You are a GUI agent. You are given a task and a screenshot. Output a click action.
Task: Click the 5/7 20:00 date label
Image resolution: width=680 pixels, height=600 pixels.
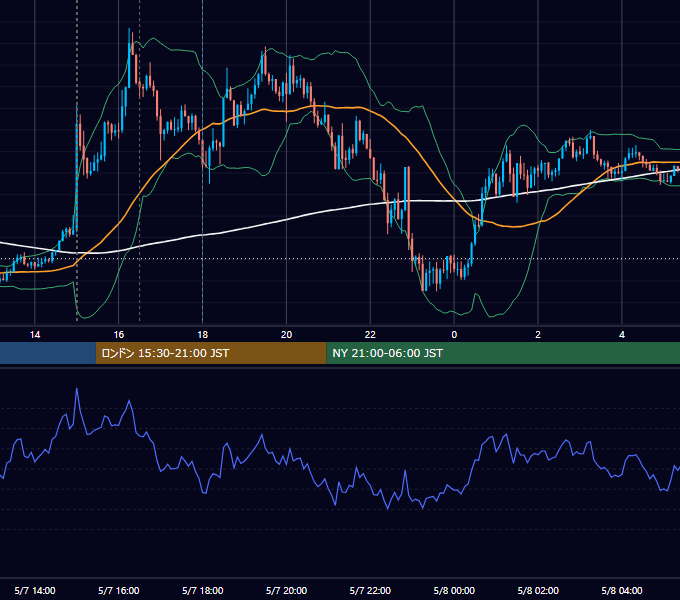pos(286,590)
